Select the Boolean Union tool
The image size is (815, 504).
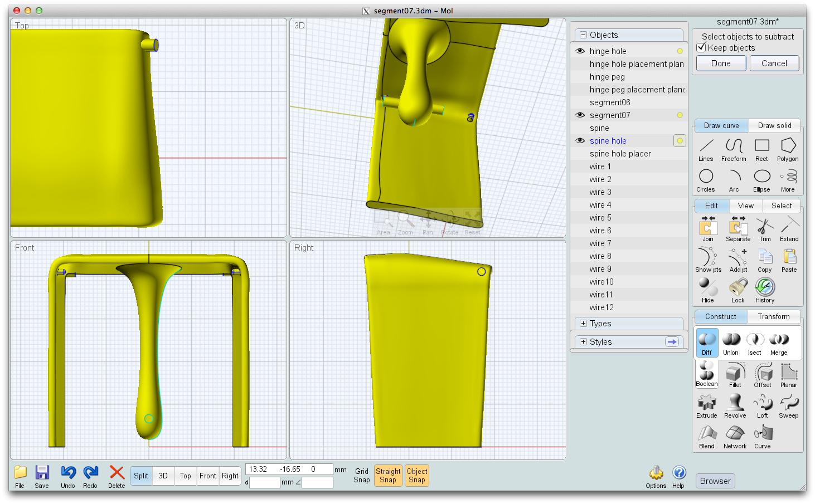point(731,343)
